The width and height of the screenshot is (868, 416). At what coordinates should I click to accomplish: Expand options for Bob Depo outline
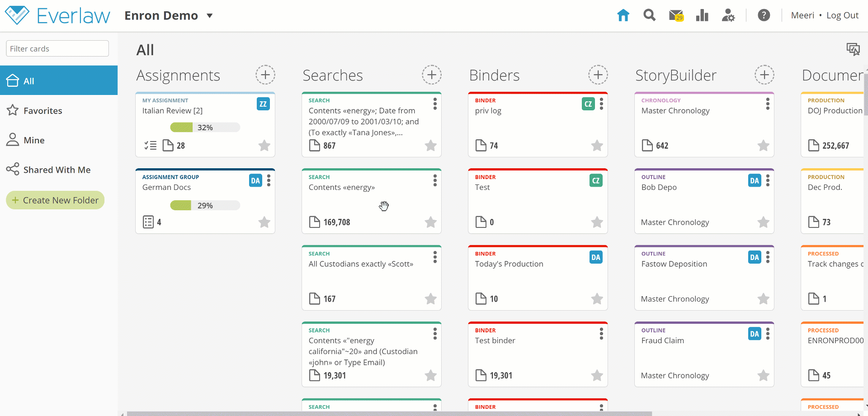768,180
